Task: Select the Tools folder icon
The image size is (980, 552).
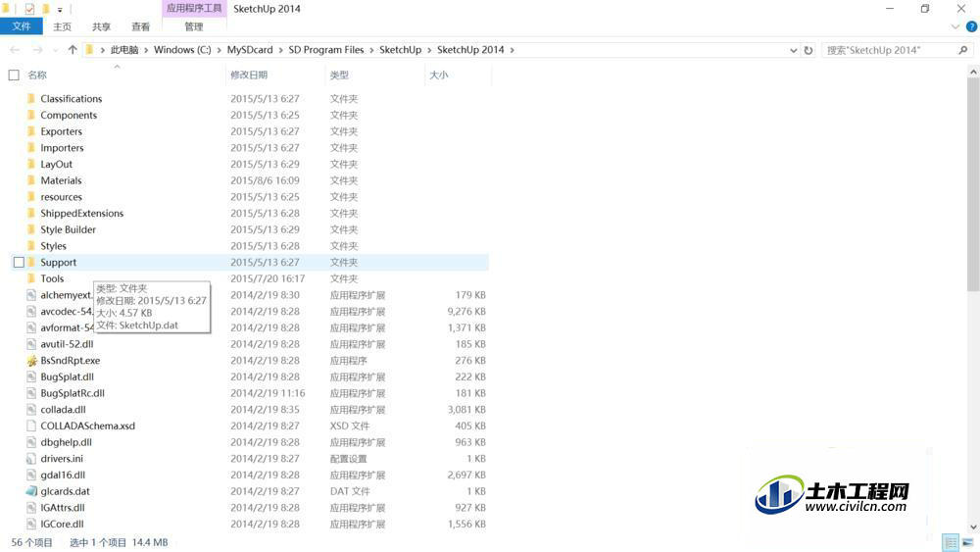Action: click(x=31, y=278)
